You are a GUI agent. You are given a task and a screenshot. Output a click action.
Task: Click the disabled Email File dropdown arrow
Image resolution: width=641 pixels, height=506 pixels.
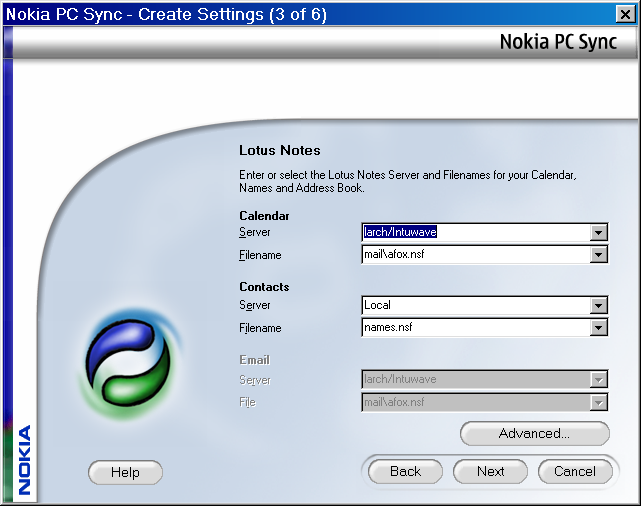pyautogui.click(x=598, y=403)
